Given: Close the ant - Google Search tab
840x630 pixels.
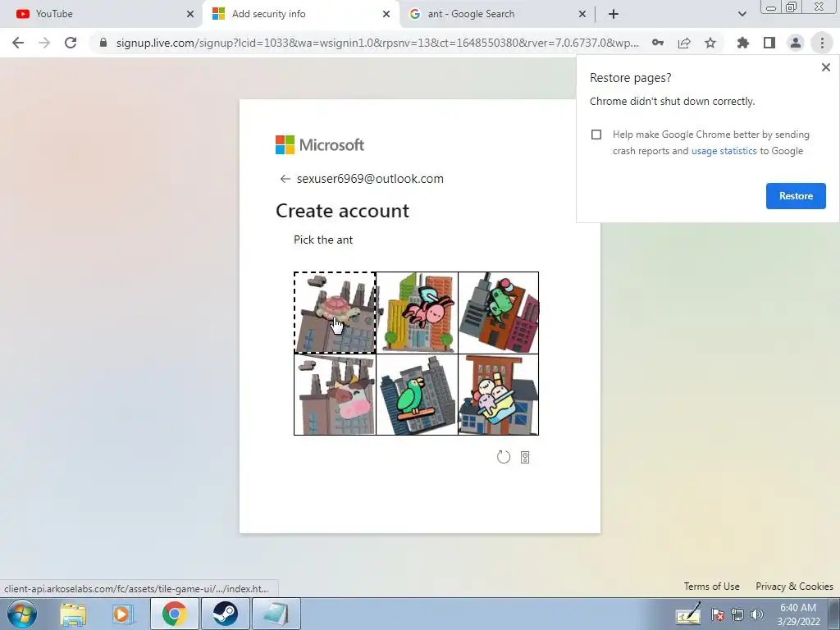Looking at the screenshot, I should point(582,14).
